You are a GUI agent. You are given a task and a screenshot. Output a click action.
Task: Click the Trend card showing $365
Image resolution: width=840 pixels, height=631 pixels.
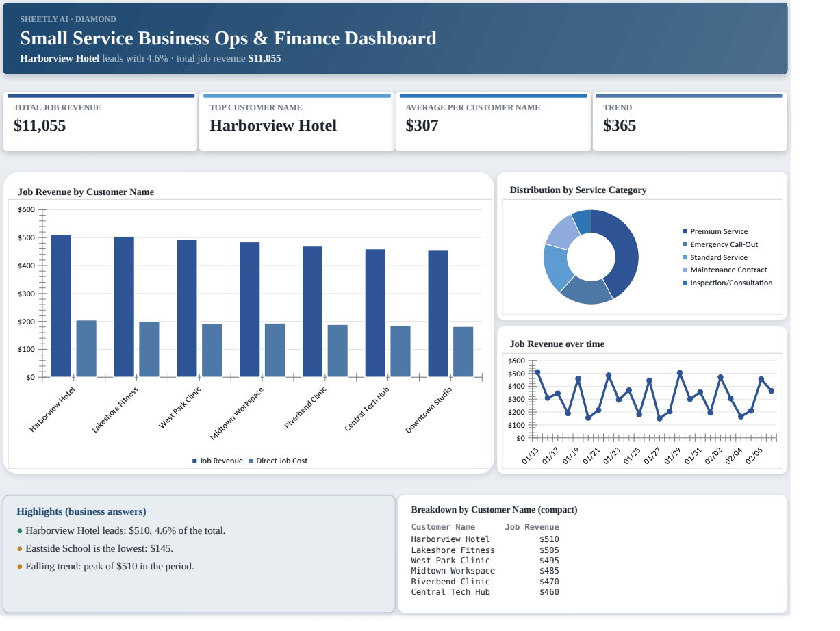tap(690, 122)
